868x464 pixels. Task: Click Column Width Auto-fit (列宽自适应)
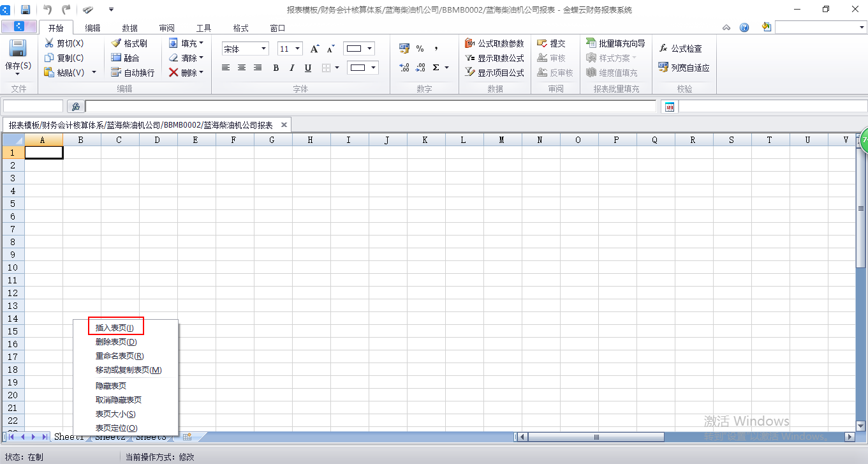(684, 68)
